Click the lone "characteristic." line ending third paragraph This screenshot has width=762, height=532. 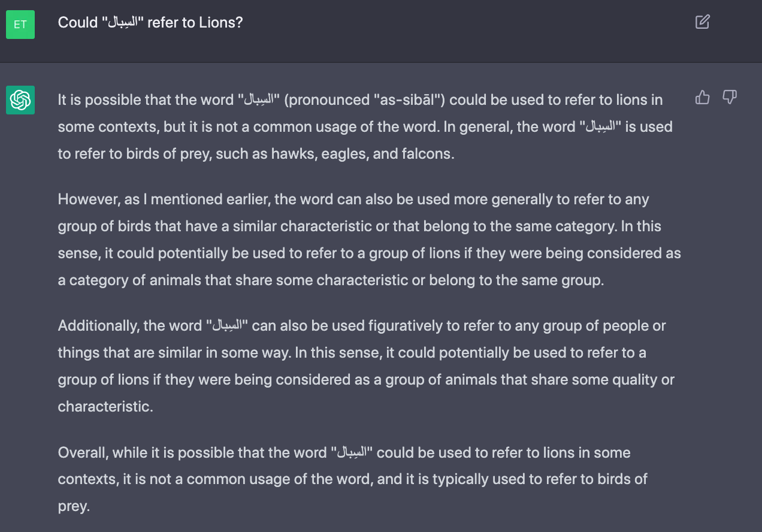(x=105, y=407)
